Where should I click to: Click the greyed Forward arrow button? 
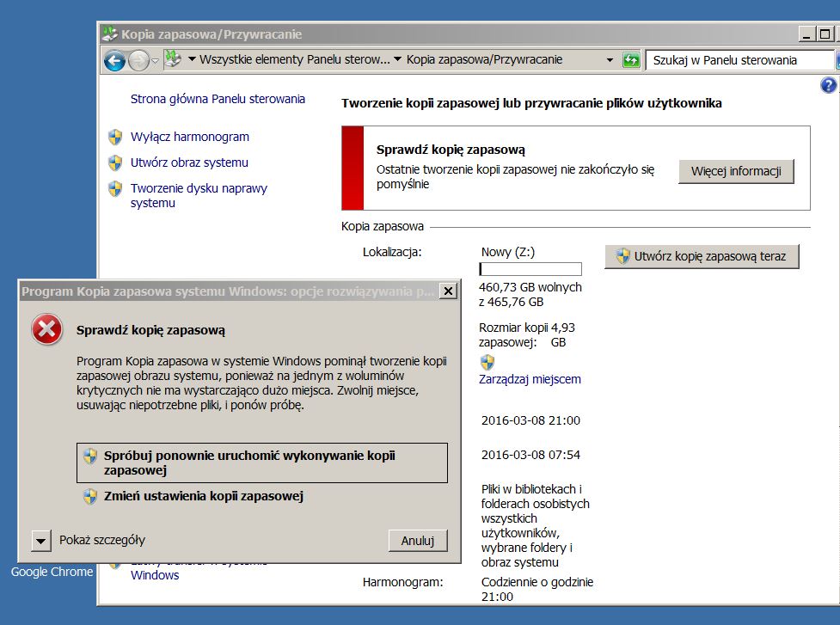pyautogui.click(x=138, y=60)
